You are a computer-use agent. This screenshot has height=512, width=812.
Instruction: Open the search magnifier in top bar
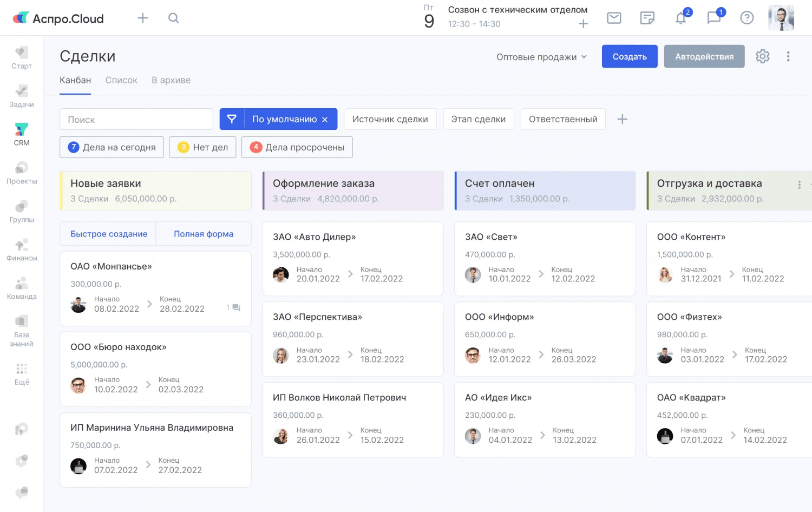click(x=173, y=18)
